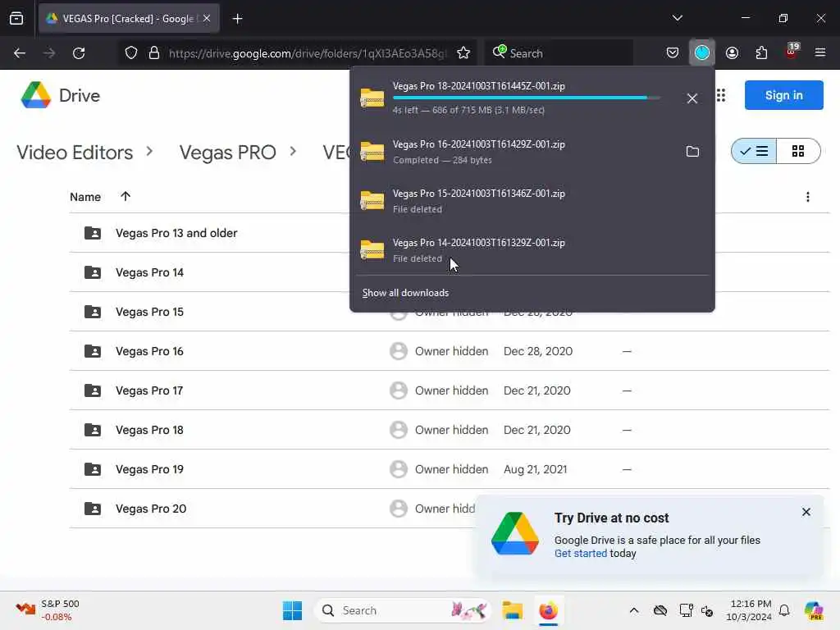Select the Vegas Pro 14 zip download entry
The height and width of the screenshot is (630, 840).
(532, 250)
